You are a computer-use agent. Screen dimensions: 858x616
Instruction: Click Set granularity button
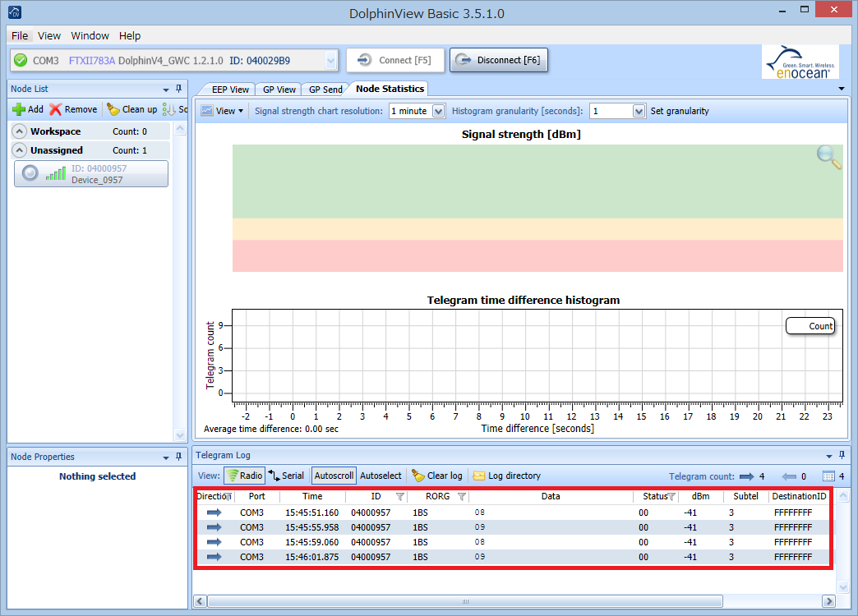tap(680, 111)
